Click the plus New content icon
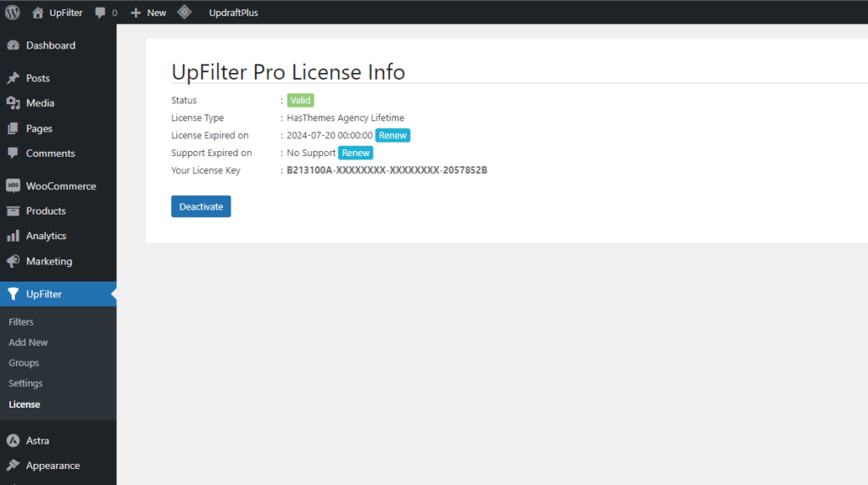 (x=136, y=13)
